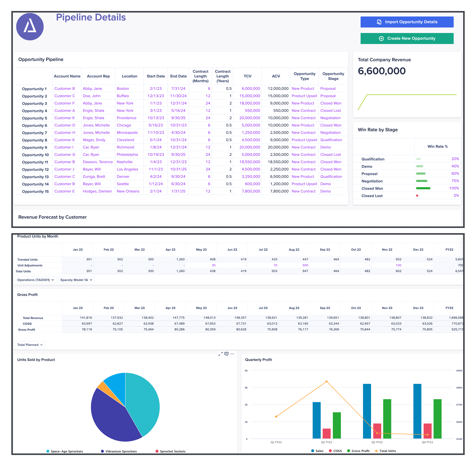The height and width of the screenshot is (464, 476).
Task: Expand the Total Planned selector
Action: point(30,345)
